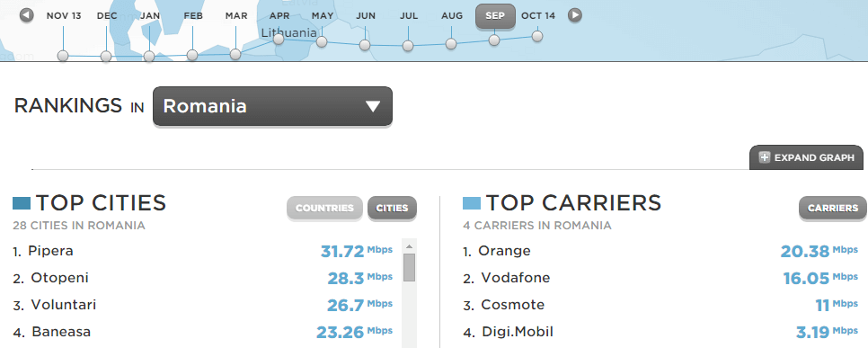Click the next months arrow icon

tap(575, 15)
